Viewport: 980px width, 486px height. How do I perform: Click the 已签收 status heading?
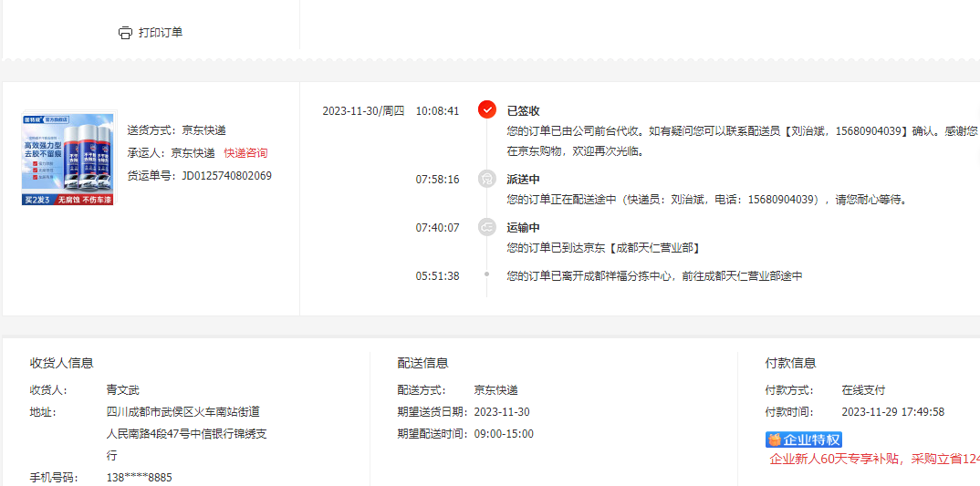(523, 111)
